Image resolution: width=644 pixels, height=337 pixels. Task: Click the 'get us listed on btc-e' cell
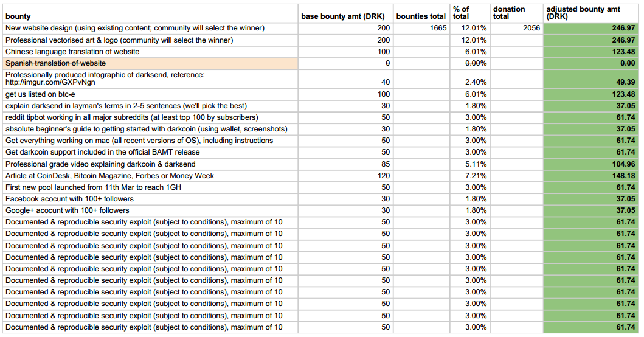pyautogui.click(x=150, y=94)
